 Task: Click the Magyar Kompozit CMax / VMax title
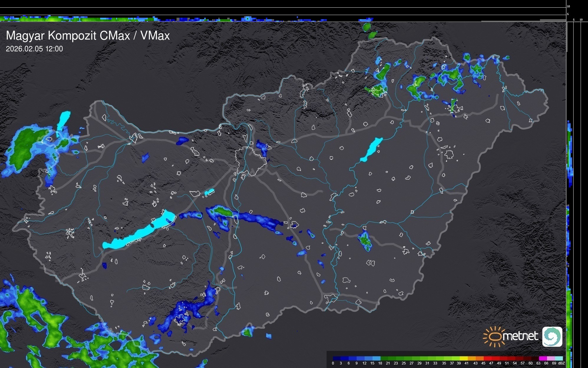click(x=88, y=36)
